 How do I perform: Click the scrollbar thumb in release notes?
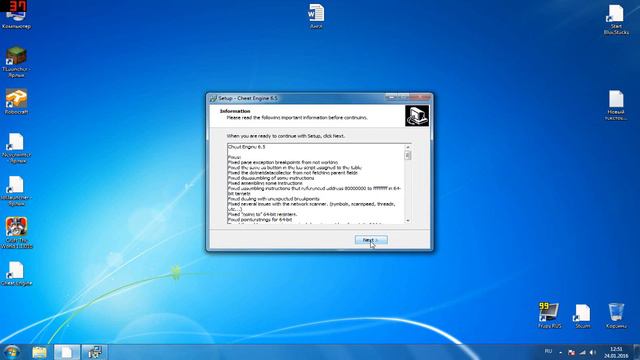(407, 155)
